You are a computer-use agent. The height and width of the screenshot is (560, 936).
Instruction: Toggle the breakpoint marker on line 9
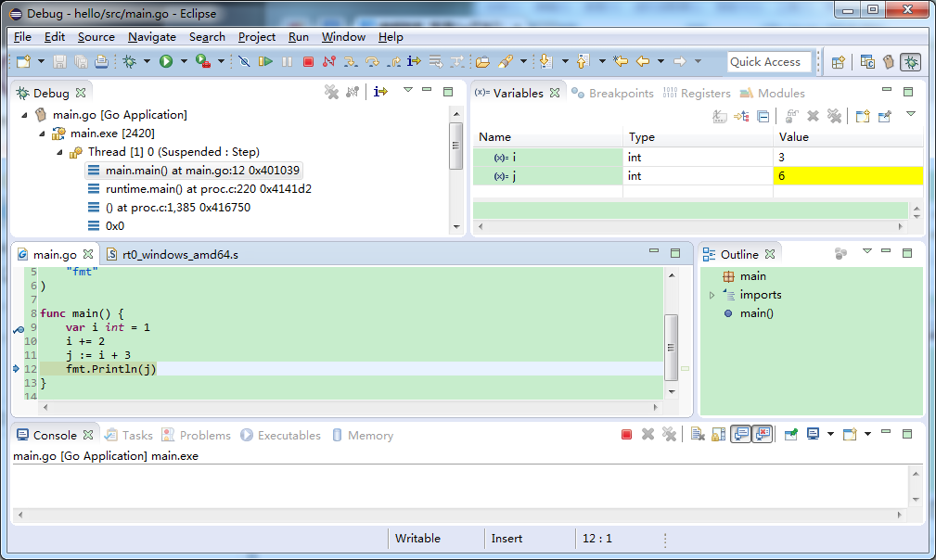pos(19,328)
